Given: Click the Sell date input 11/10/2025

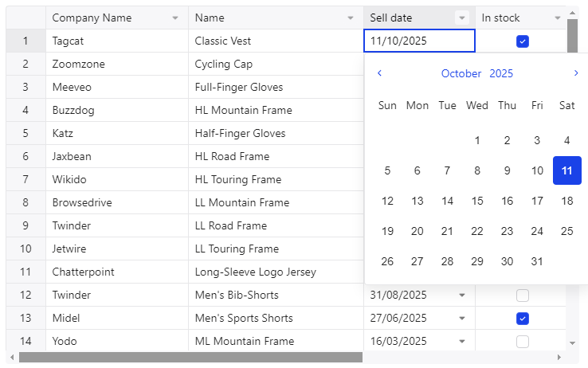Looking at the screenshot, I should click(x=418, y=41).
